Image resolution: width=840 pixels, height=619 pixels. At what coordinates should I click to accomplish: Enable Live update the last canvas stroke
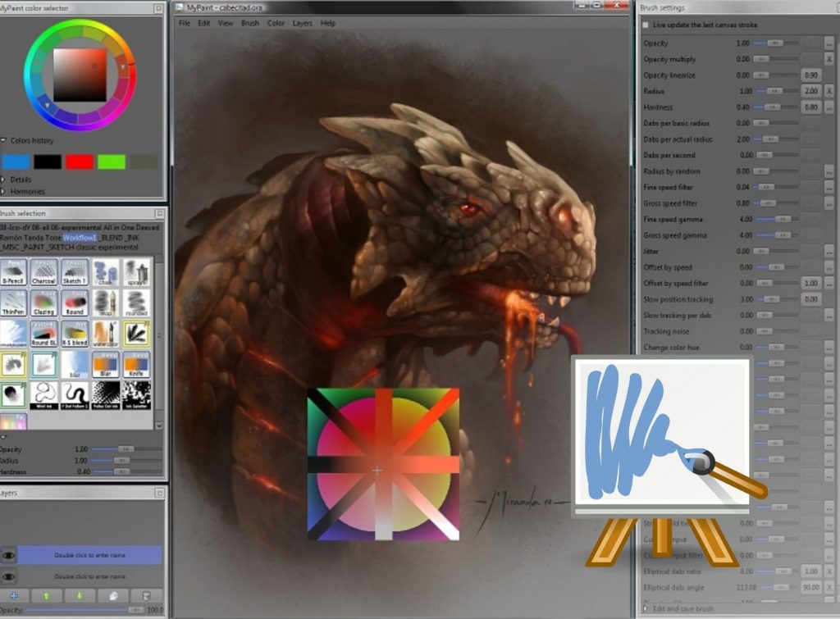645,25
